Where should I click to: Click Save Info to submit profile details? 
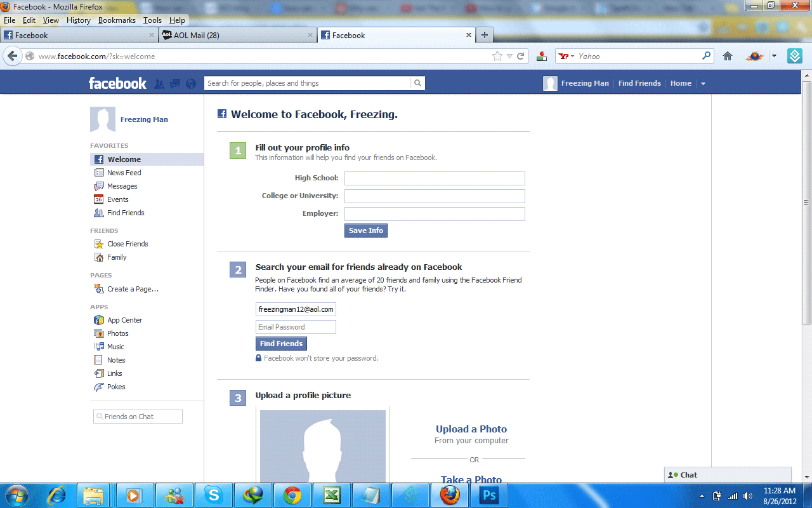tap(365, 231)
